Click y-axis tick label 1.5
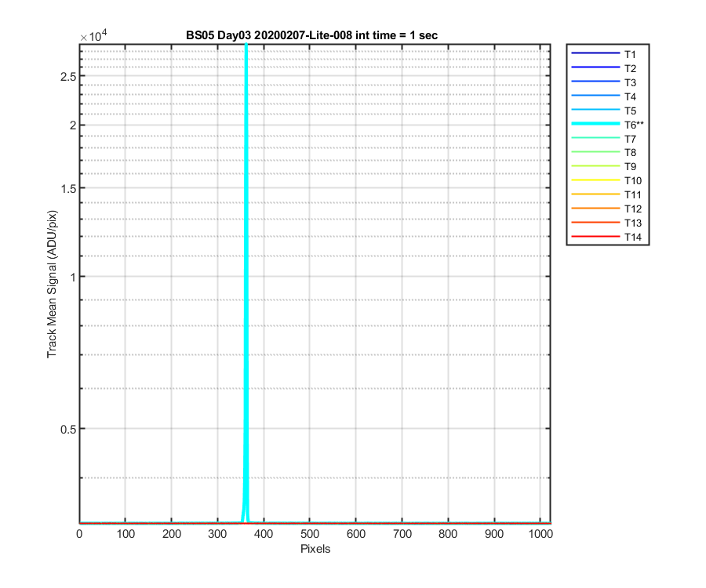This screenshot has width=706, height=588. (68, 189)
